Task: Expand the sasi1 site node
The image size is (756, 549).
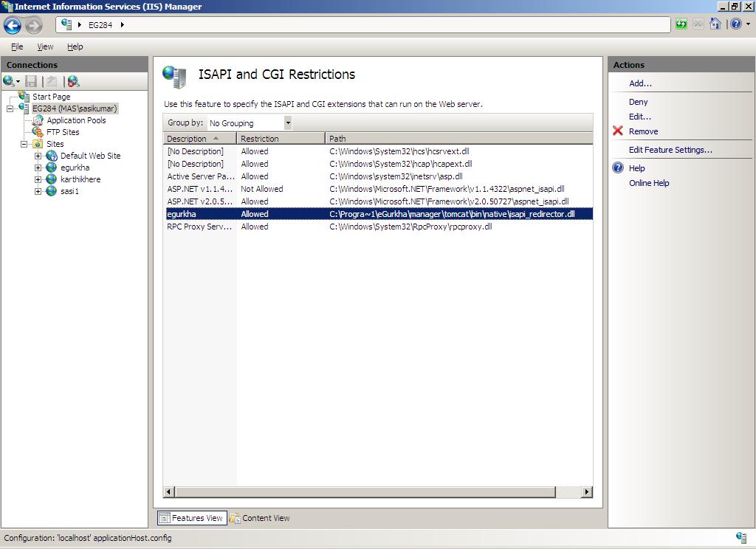Action: tap(38, 191)
